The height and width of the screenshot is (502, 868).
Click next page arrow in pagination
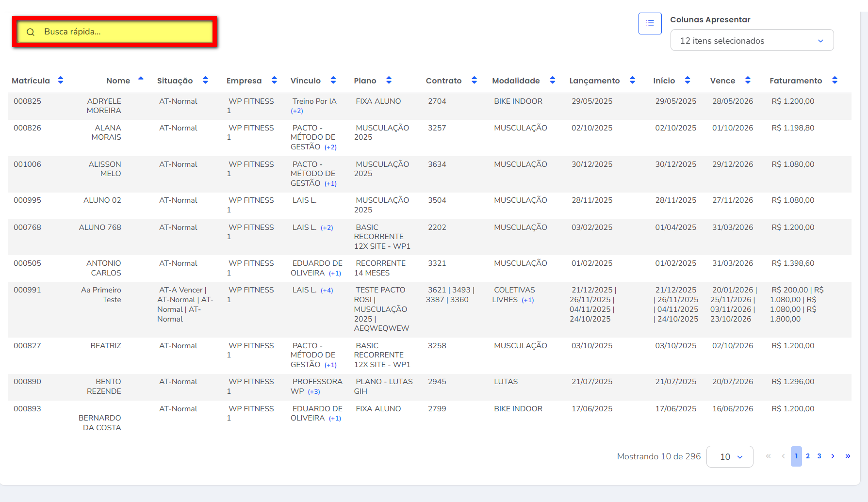tap(833, 456)
